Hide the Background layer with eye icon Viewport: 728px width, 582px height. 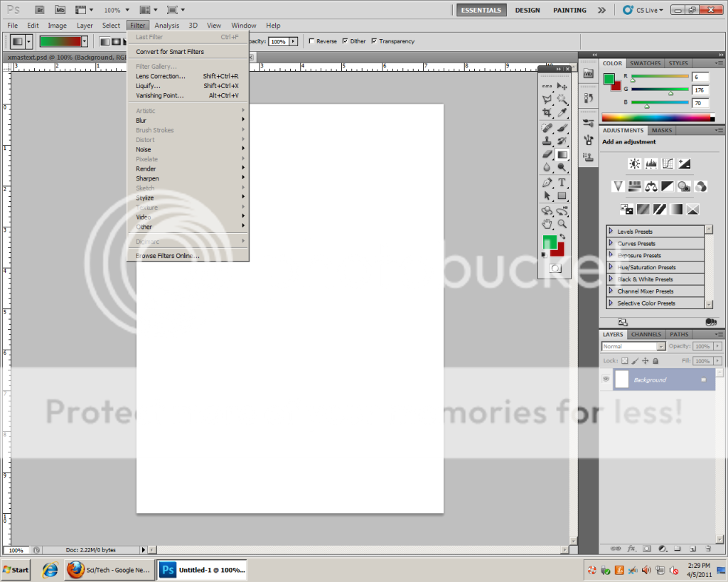(x=606, y=379)
